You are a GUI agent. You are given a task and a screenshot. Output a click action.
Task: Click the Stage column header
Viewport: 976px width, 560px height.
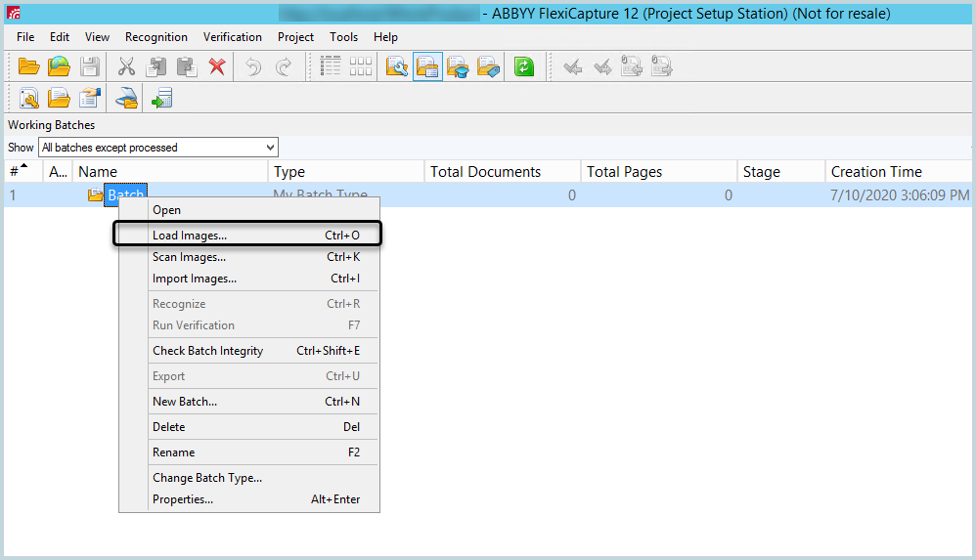[781, 172]
